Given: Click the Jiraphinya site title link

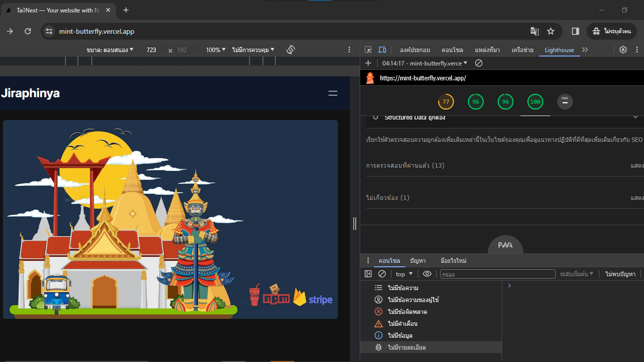Looking at the screenshot, I should (x=30, y=93).
